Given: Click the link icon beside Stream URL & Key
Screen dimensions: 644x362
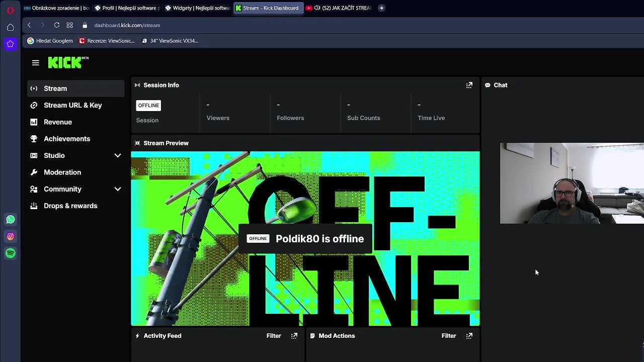Looking at the screenshot, I should [34, 105].
